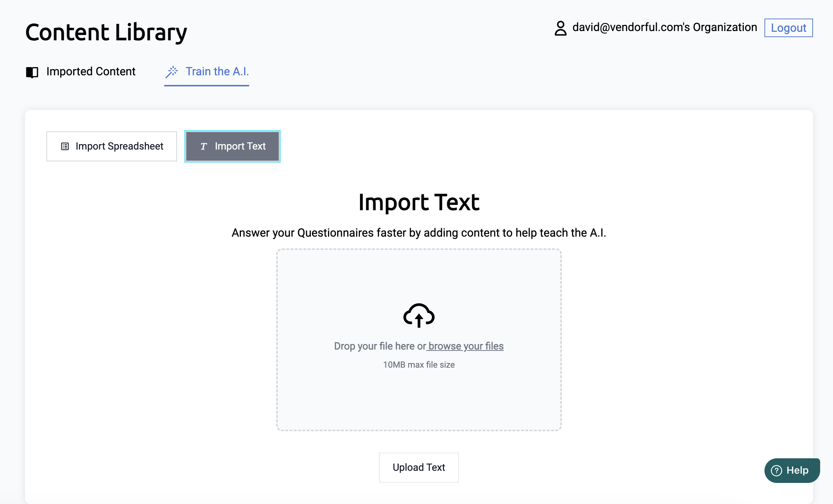The height and width of the screenshot is (504, 833).
Task: Log out using the Logout button
Action: (788, 28)
